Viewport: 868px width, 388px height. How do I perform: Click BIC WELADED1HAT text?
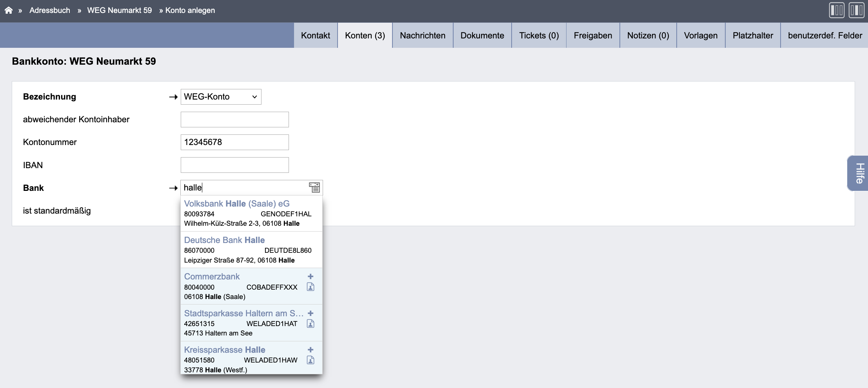(x=272, y=324)
